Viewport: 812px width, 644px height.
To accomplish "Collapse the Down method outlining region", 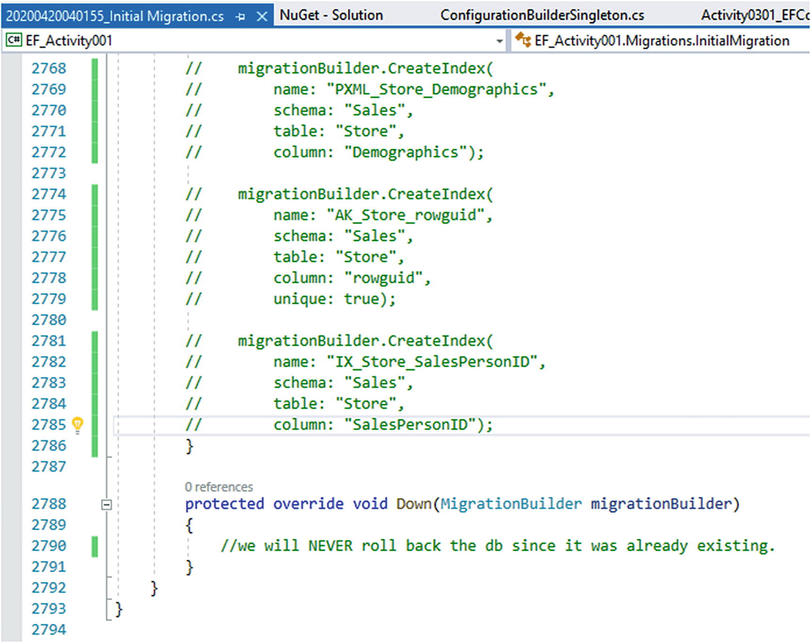I will coord(107,504).
